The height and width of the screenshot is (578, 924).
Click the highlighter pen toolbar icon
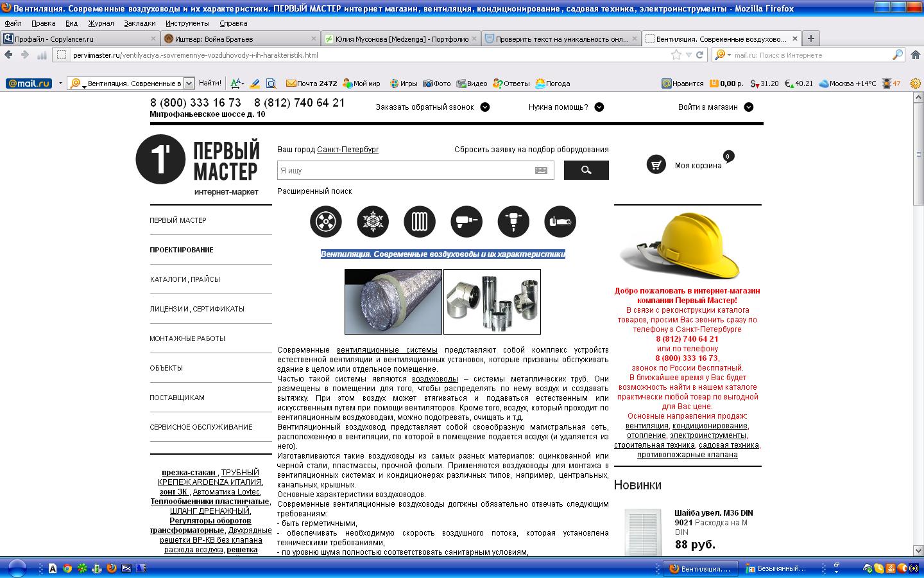click(x=255, y=83)
